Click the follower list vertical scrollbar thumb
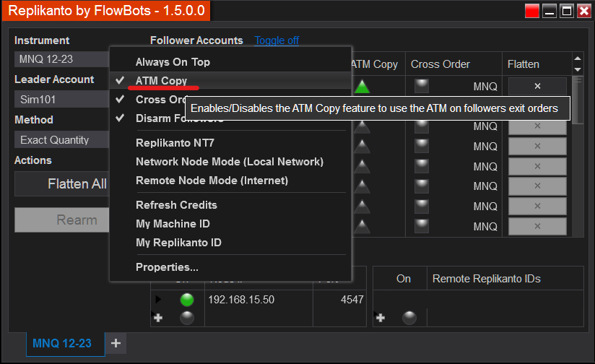This screenshot has width=595, height=364. coord(578,100)
